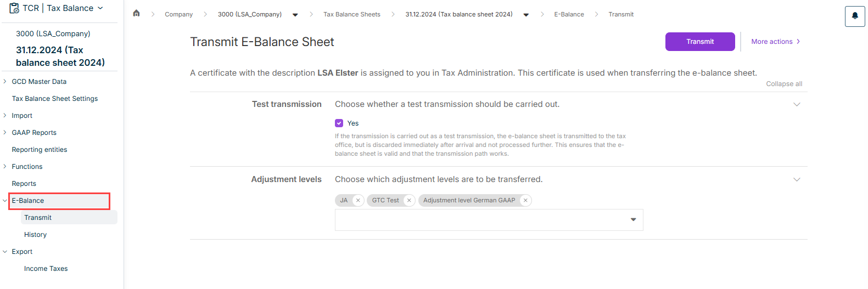The width and height of the screenshot is (868, 289).
Task: Open the adjustment levels combo box dropdown
Action: 633,219
